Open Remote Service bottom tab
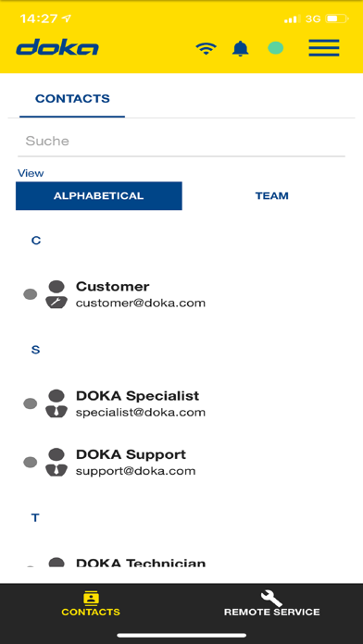 point(271,603)
